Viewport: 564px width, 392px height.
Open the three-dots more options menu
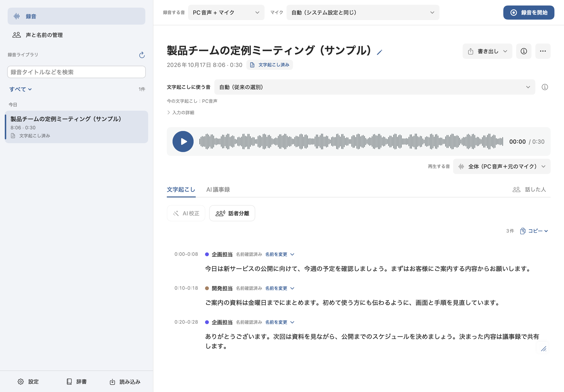tap(543, 51)
